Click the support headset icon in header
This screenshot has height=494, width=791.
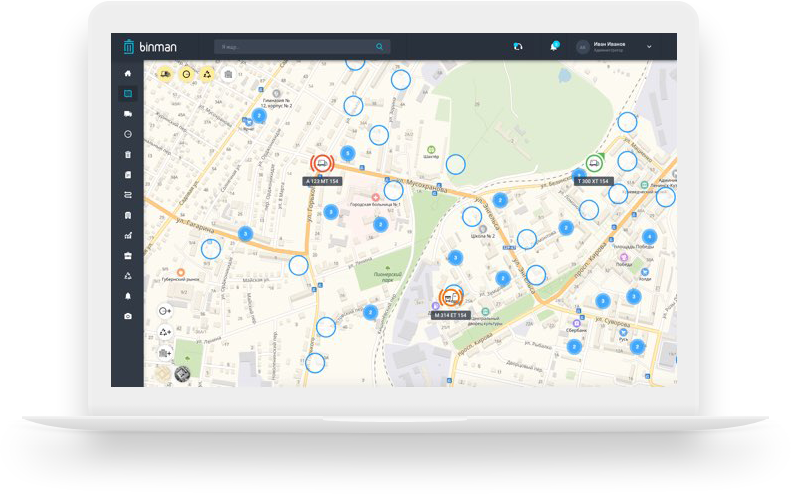(x=518, y=46)
